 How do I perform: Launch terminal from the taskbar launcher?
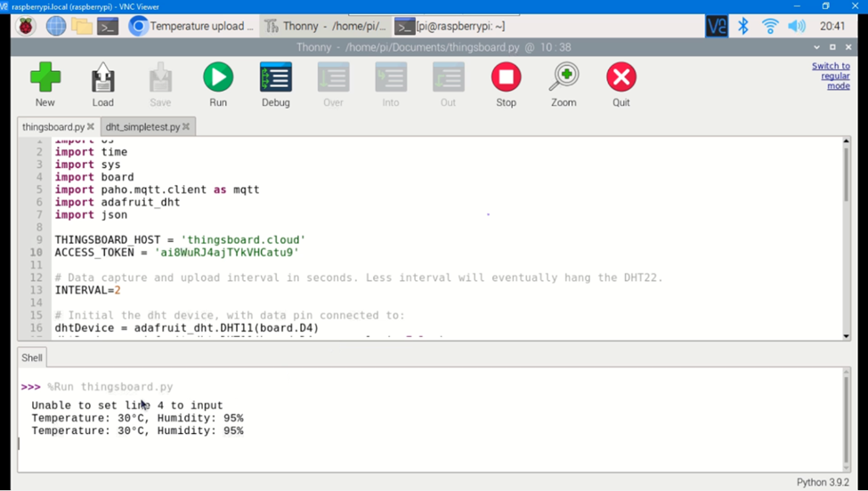click(x=108, y=26)
